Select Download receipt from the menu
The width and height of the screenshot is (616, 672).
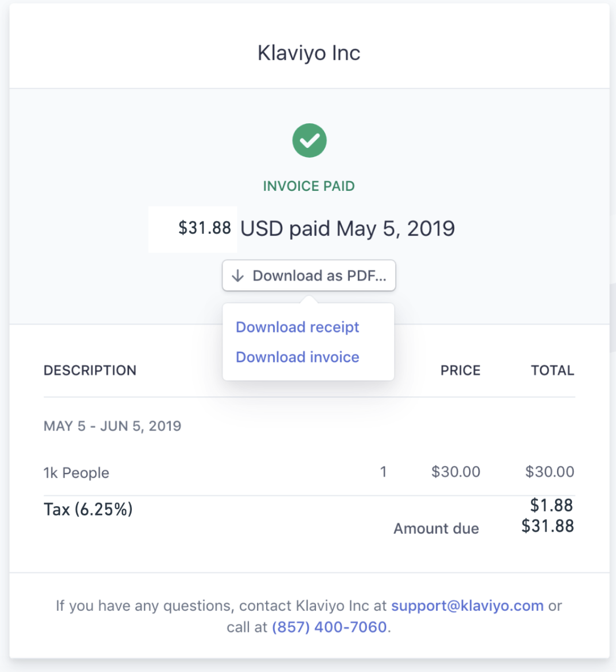coord(297,327)
